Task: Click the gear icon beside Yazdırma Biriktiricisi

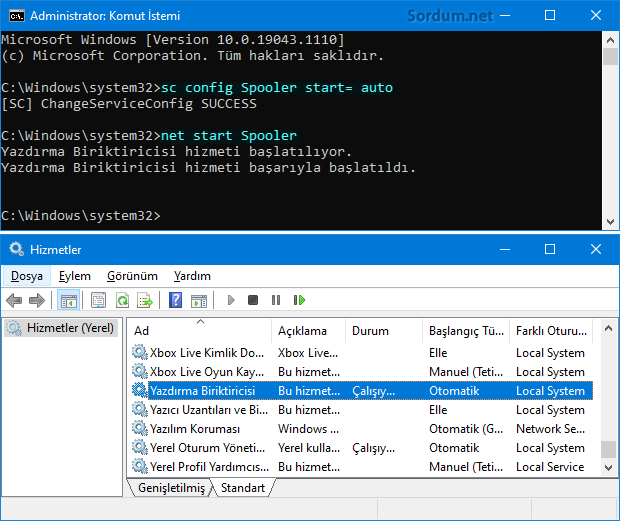Action: (140, 390)
